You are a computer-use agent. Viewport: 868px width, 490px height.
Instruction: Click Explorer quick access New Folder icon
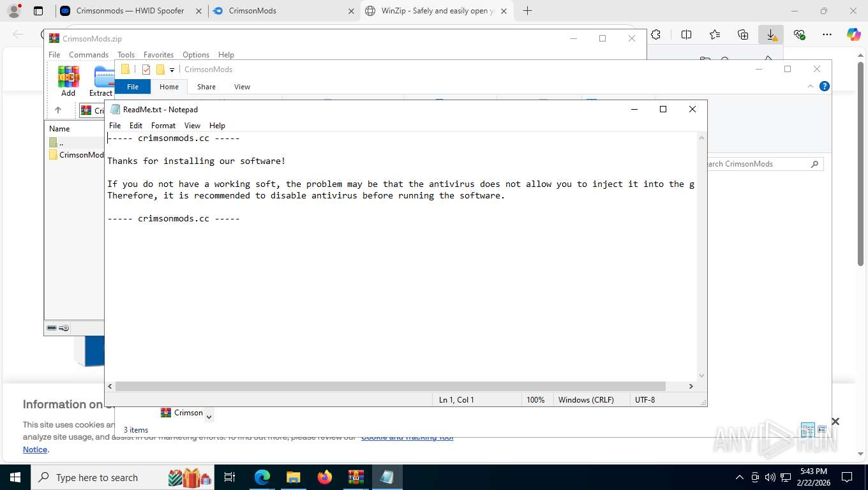(160, 70)
